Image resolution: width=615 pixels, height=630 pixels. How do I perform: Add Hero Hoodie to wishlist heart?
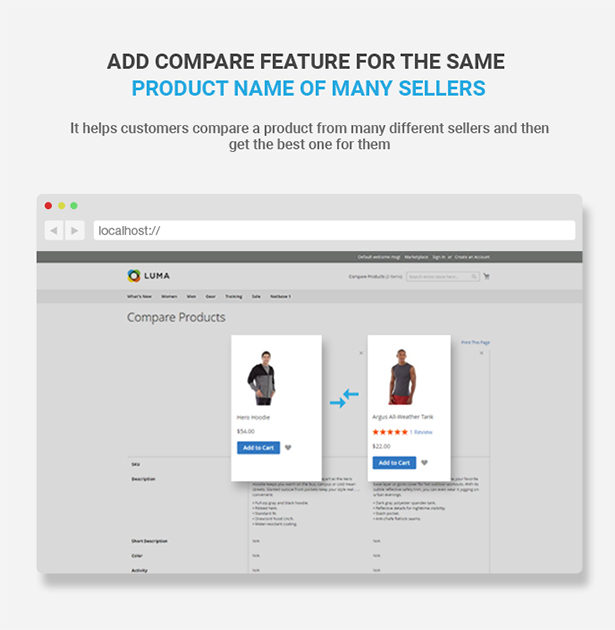tap(288, 448)
